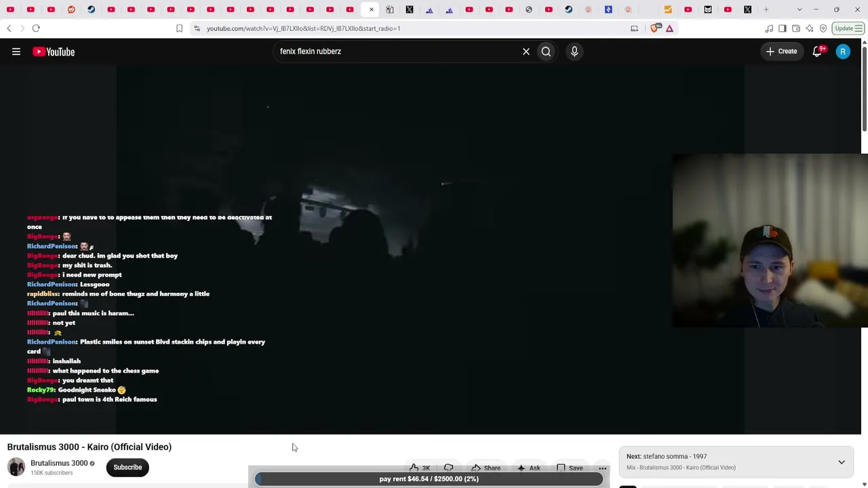
Task: Open the media control music note icon
Action: [x=769, y=28]
